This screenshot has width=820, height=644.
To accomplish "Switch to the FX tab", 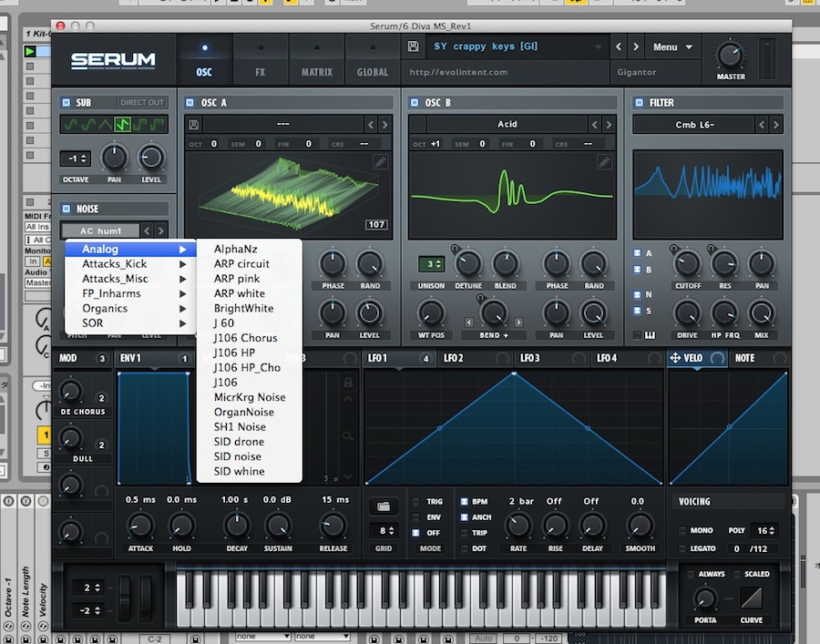I will point(261,59).
